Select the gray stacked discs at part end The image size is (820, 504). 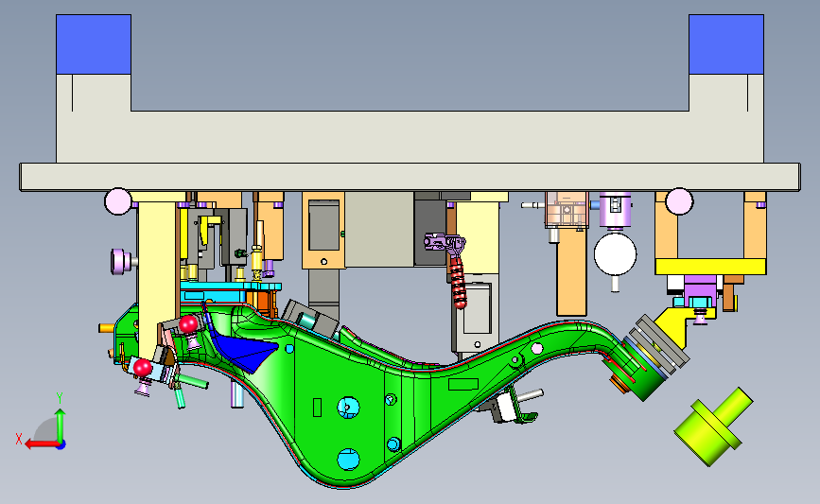click(660, 342)
